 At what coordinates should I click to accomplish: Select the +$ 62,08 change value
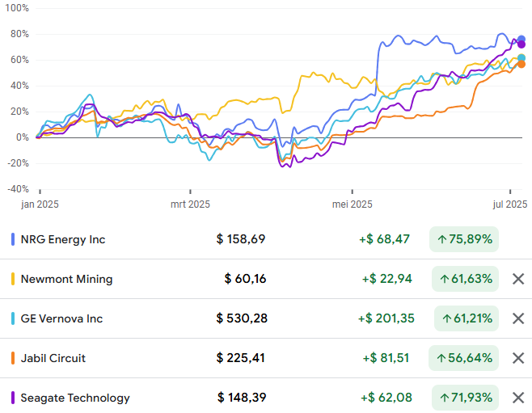[x=386, y=398]
